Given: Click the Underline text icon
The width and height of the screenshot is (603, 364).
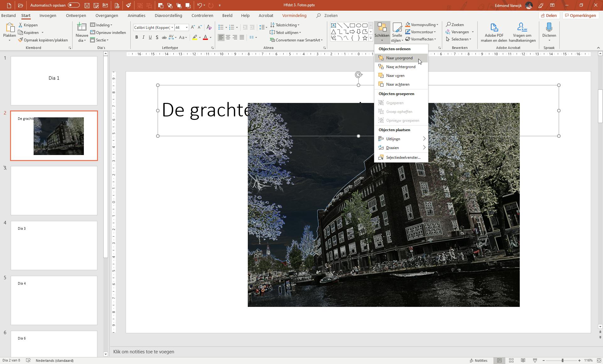Looking at the screenshot, I should coord(150,37).
